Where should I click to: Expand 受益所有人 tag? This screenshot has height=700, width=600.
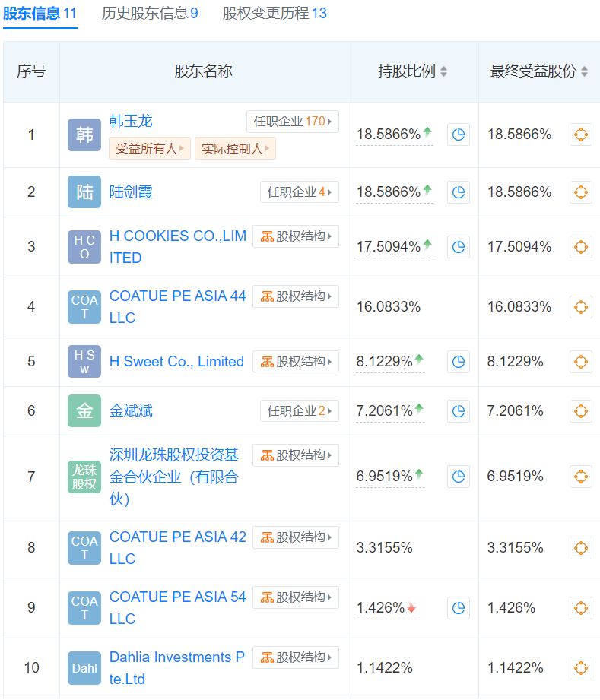click(x=149, y=149)
